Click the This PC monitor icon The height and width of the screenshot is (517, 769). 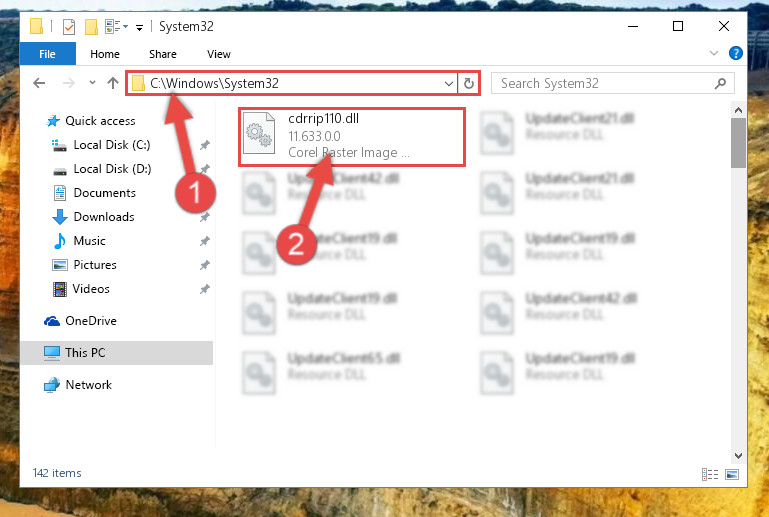[51, 353]
